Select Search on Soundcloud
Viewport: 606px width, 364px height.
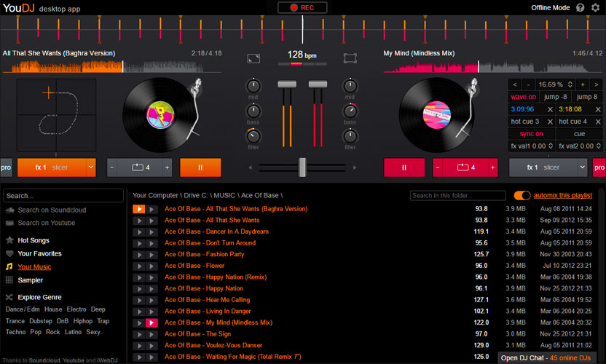click(52, 210)
